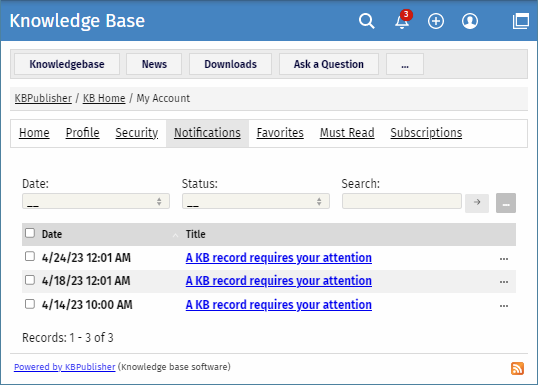This screenshot has width=538, height=385.
Task: Switch to the Favorites tab
Action: (x=280, y=133)
